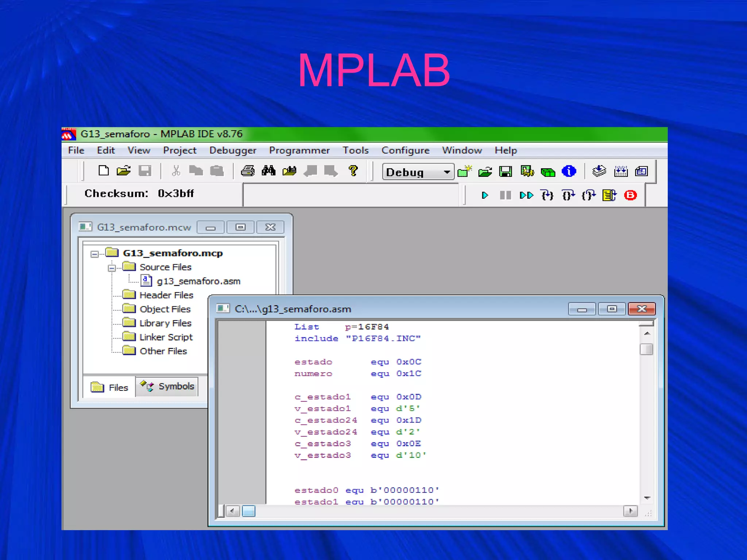Click the chip programmer toolbar icon
747x560 pixels.
pos(621,171)
